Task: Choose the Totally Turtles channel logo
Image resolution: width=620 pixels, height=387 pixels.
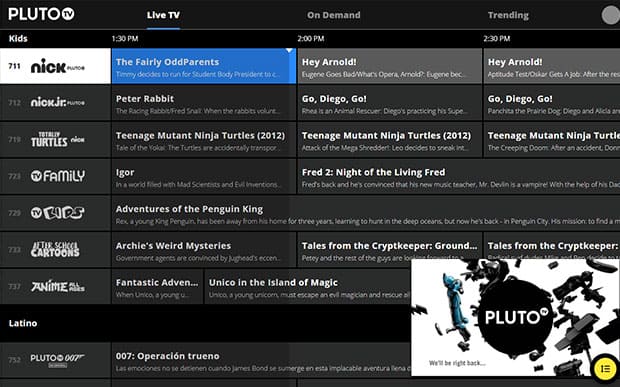Action: [58, 139]
